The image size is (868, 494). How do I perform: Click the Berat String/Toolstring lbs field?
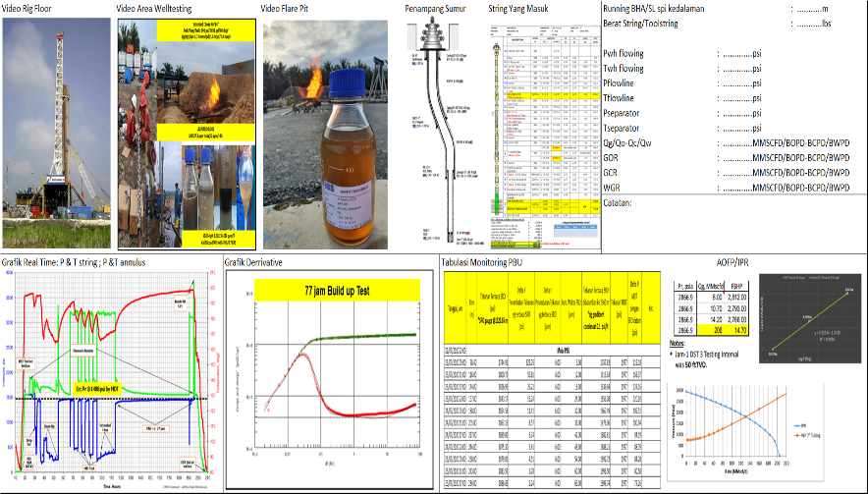[810, 22]
